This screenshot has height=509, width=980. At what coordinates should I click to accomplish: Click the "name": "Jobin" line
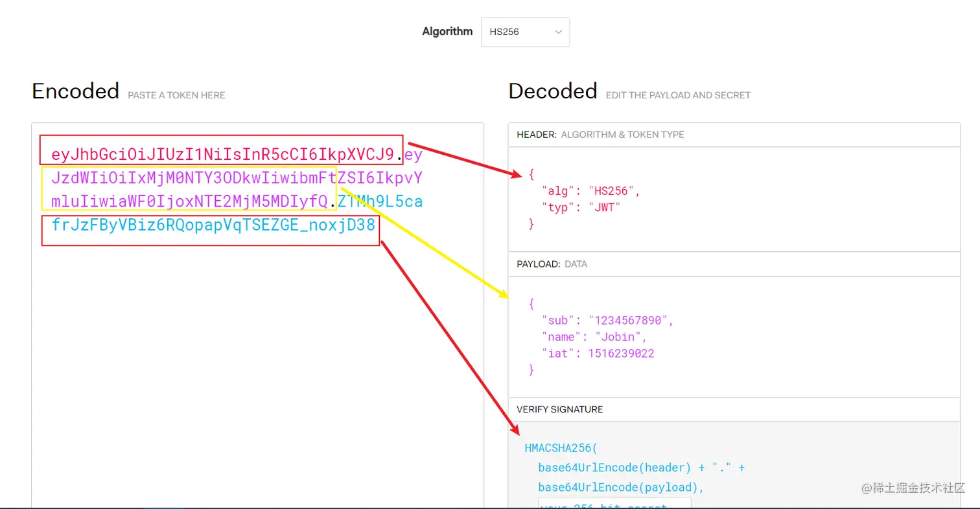click(x=594, y=337)
